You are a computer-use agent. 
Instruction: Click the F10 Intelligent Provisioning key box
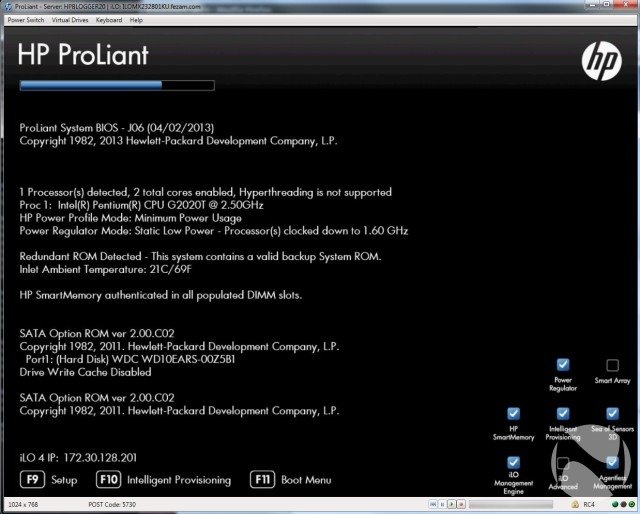coord(109,479)
